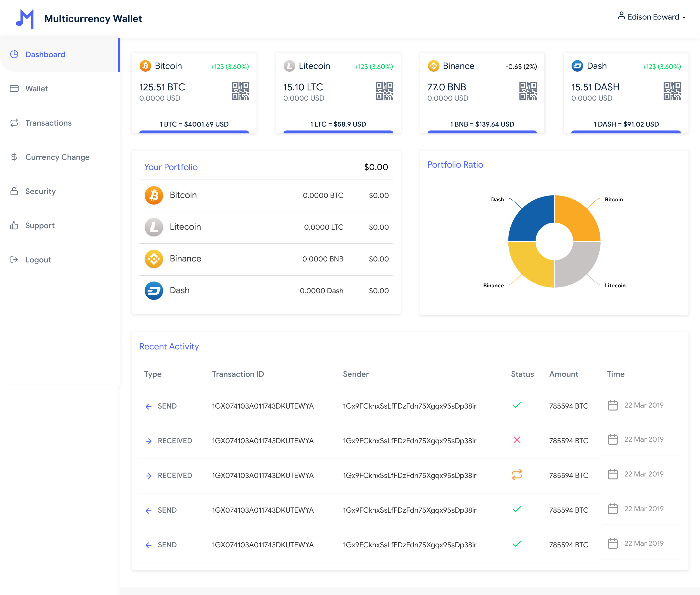This screenshot has width=700, height=595.
Task: Open the Litecoin card QR code
Action: [384, 91]
